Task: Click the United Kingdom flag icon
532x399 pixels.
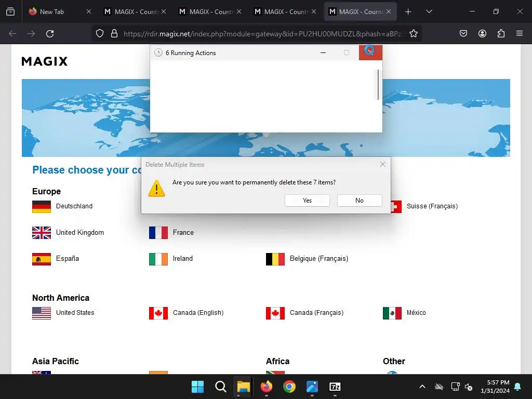Action: (42, 233)
